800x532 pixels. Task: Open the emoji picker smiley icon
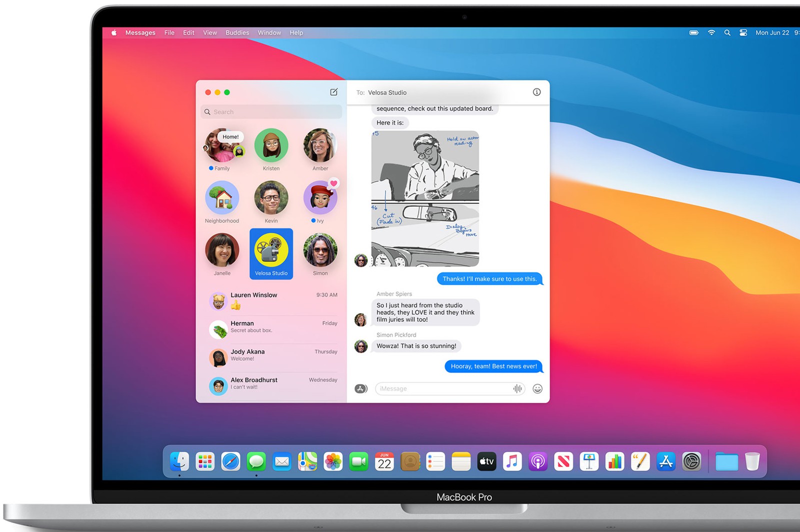pos(537,388)
